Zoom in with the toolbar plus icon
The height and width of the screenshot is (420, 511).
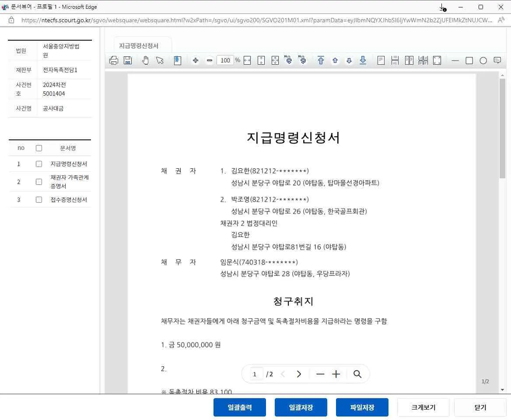(196, 60)
